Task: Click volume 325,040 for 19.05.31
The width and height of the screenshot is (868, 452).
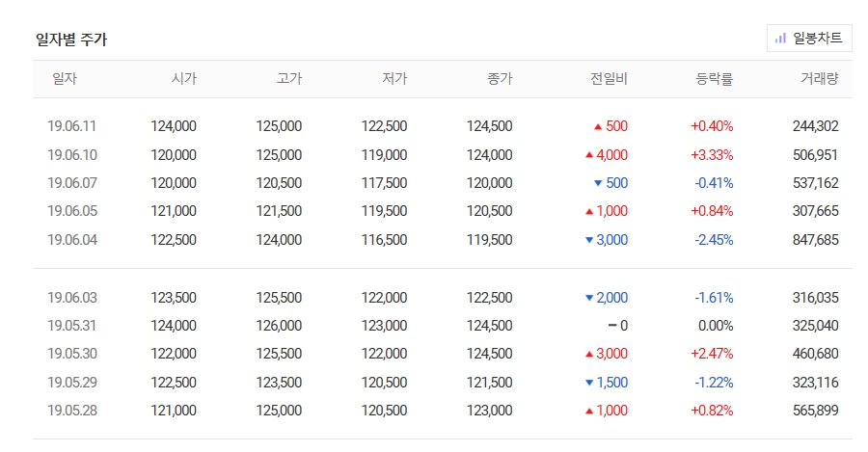Action: click(815, 326)
